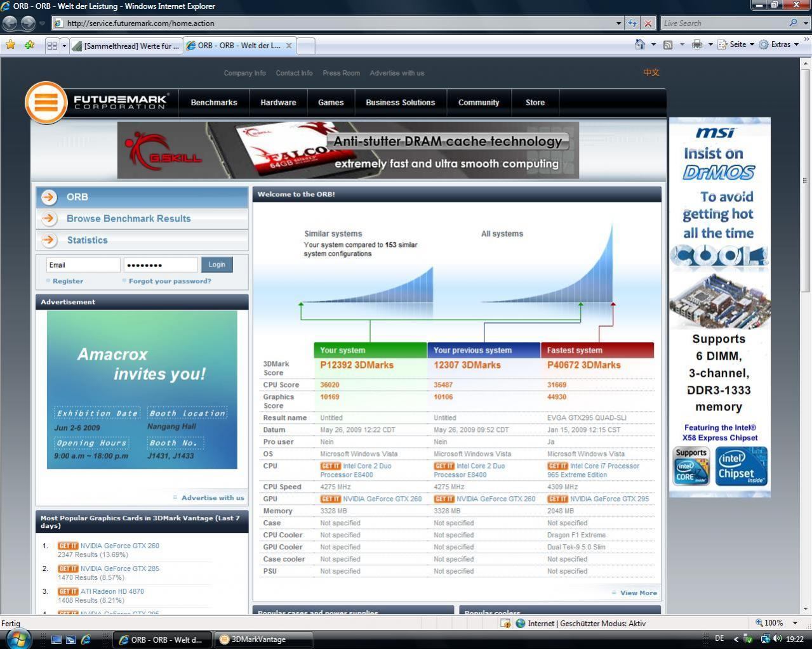
Task: Click the ORB arrow icon in sidebar
Action: pos(49,197)
